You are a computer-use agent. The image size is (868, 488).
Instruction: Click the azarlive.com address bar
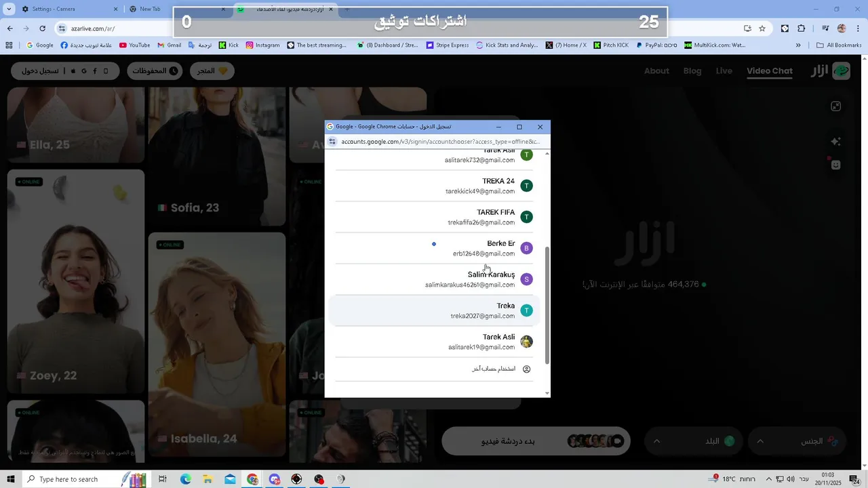point(393,28)
